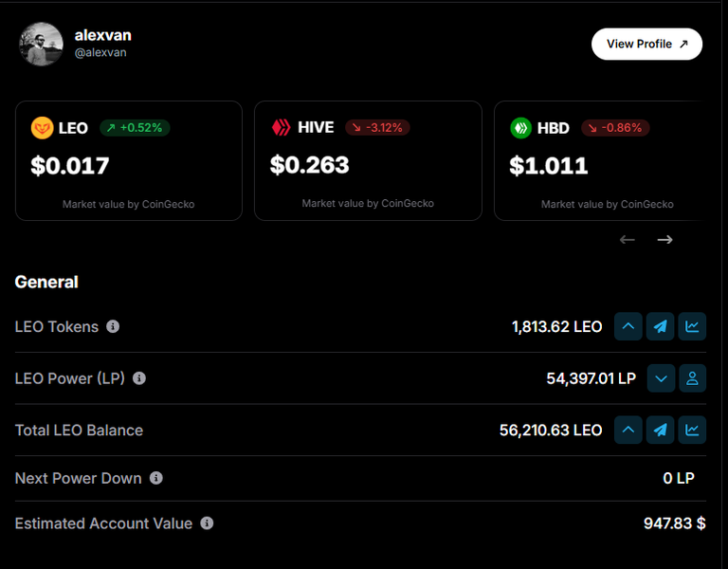Click chevron-up in Total LEO Balance row

(628, 430)
